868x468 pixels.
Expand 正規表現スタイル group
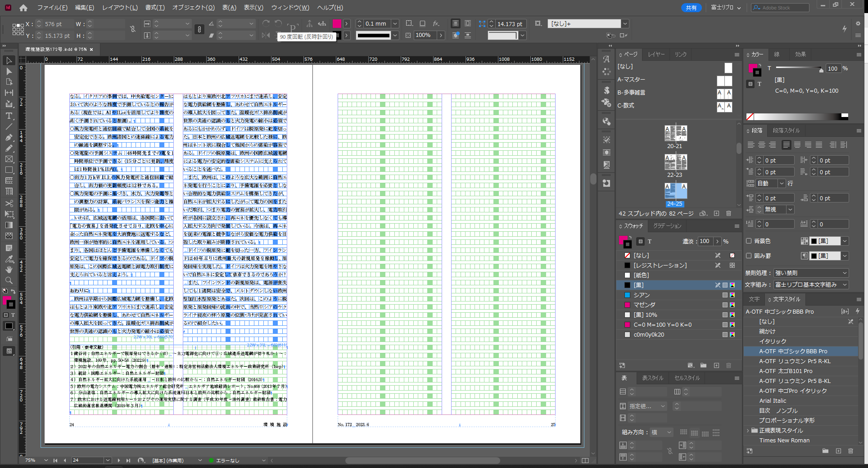[748, 431]
